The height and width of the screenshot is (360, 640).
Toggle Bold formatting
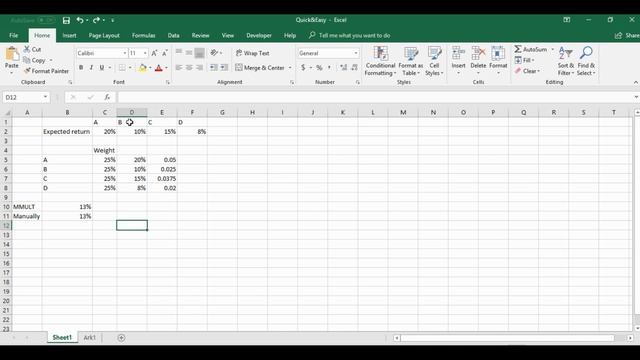[81, 67]
